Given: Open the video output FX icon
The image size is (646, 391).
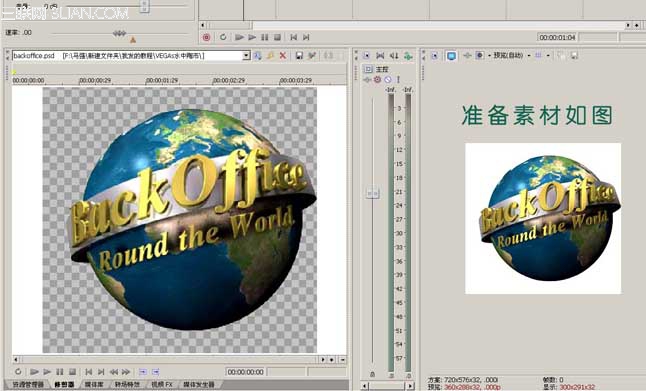Looking at the screenshot, I should click(x=467, y=55).
